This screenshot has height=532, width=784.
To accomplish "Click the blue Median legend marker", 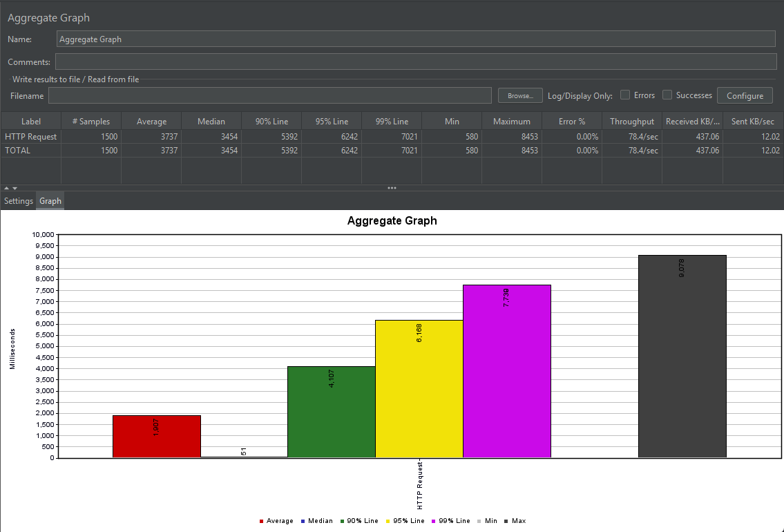I will coord(303,522).
